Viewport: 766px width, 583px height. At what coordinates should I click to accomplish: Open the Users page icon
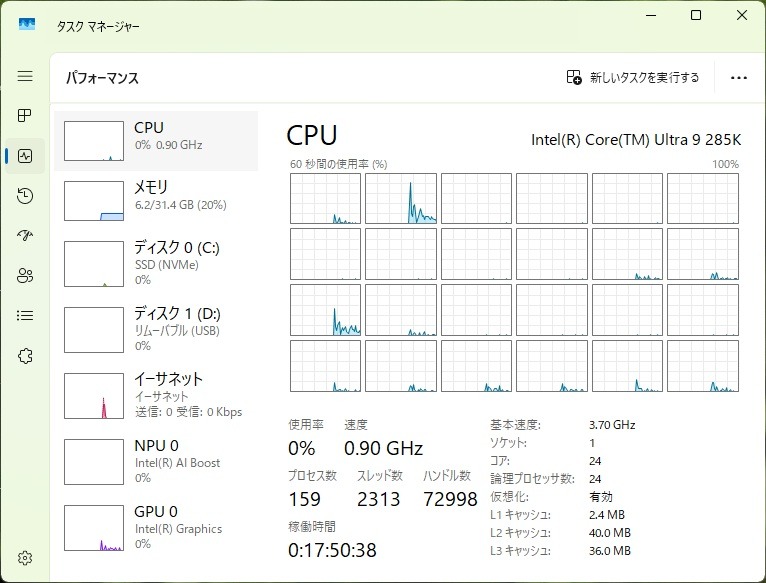point(25,276)
